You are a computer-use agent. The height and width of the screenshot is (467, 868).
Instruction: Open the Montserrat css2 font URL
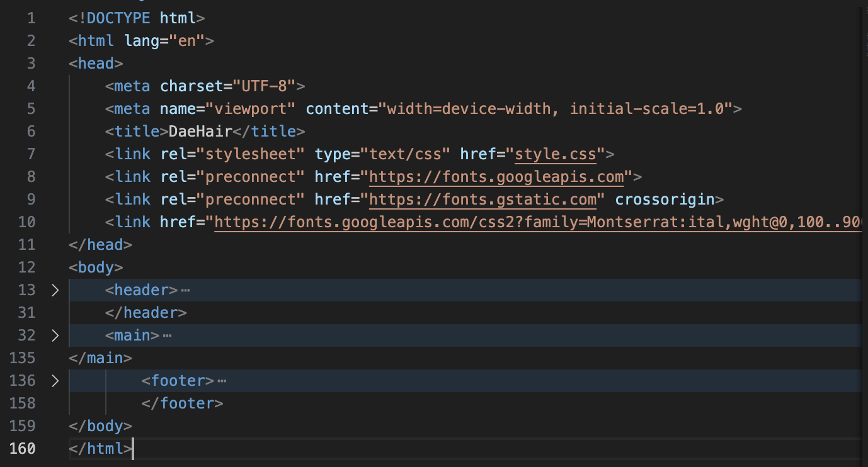pyautogui.click(x=535, y=222)
